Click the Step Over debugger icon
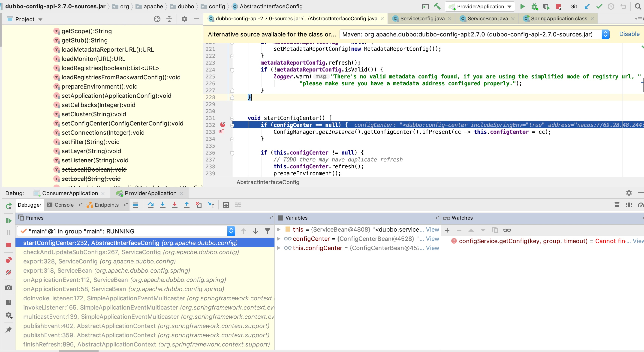Image resolution: width=644 pixels, height=352 pixels. coord(150,205)
